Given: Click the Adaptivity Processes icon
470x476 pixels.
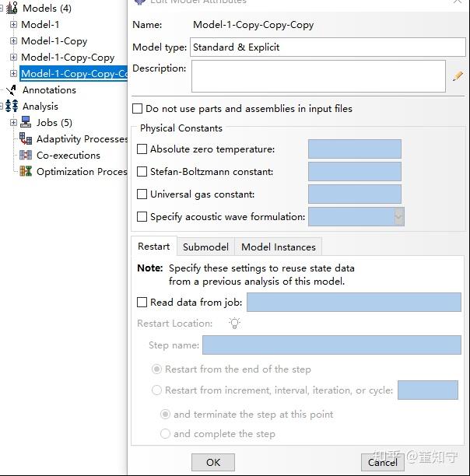Looking at the screenshot, I should click(26, 138).
